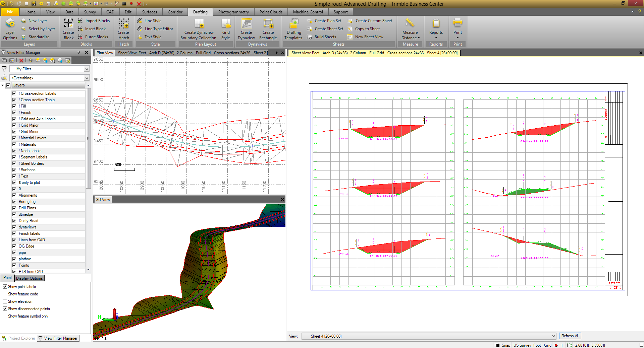Open the <Everything> selection dropdown
The width and height of the screenshot is (644, 348).
87,78
